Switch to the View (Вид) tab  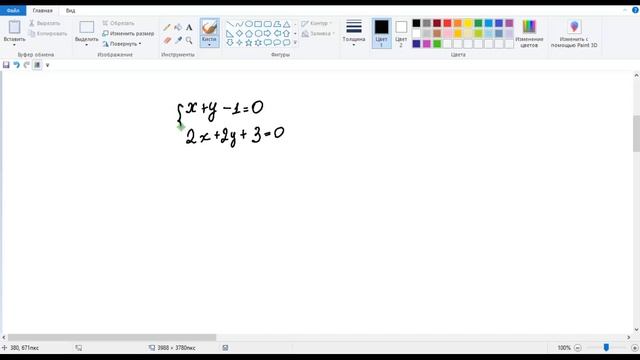point(71,10)
